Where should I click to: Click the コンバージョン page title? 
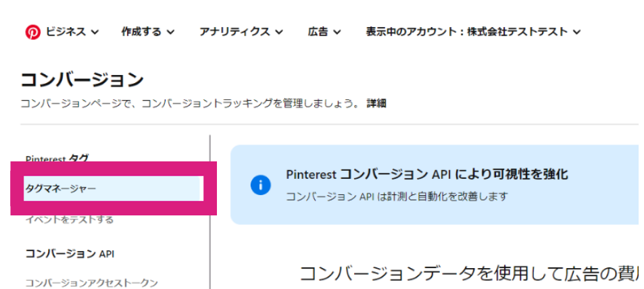[82, 80]
